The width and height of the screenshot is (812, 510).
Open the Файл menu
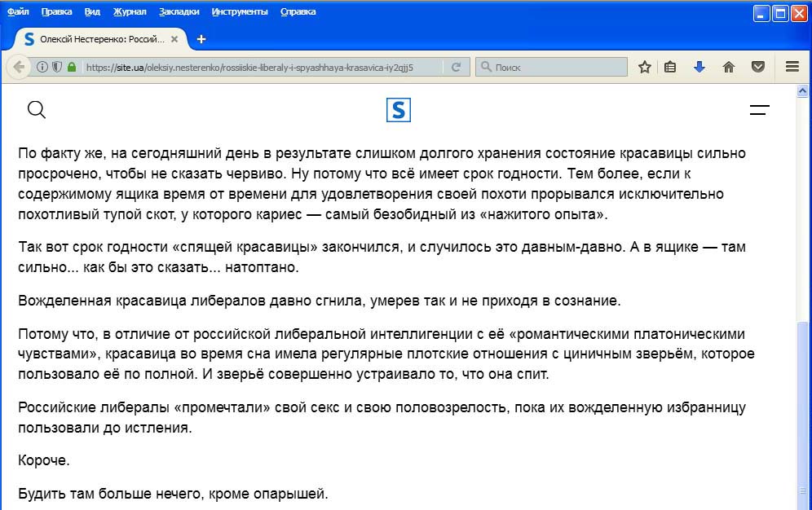[18, 11]
